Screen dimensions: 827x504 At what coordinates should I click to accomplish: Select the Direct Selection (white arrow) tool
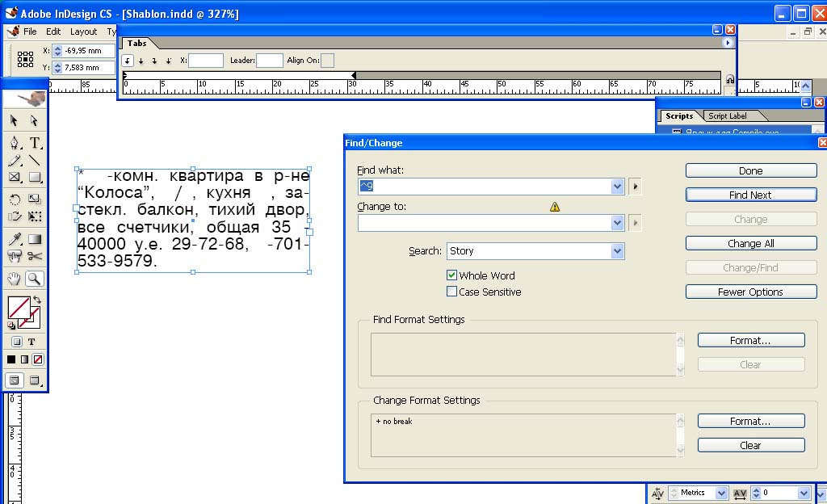34,120
